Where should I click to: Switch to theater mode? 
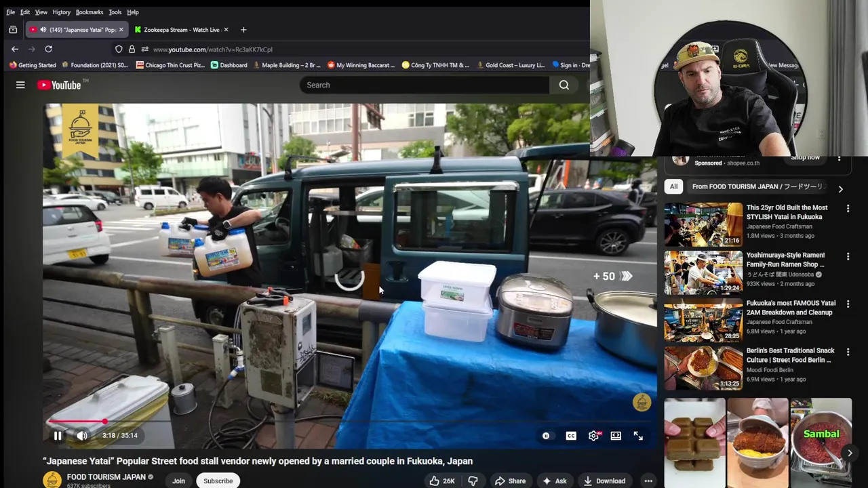616,436
